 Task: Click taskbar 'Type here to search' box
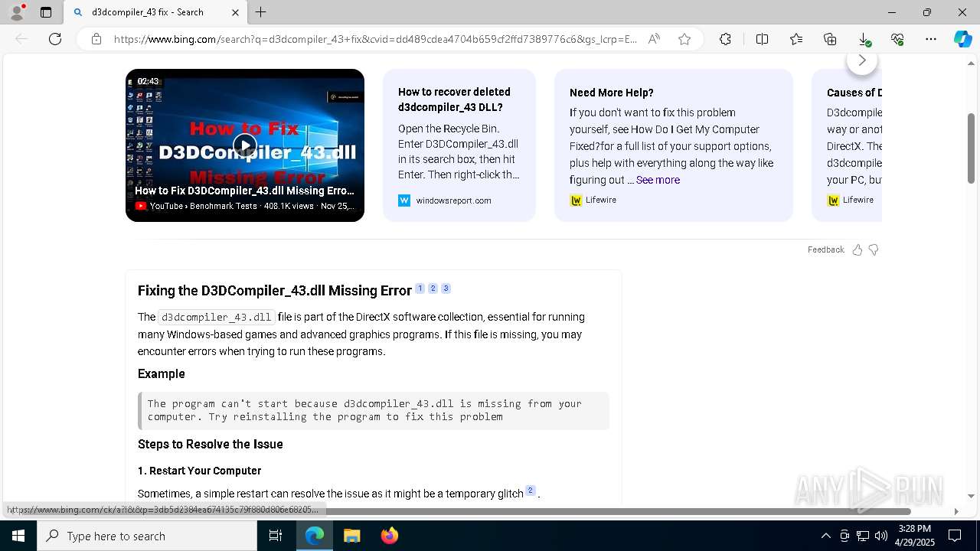(147, 536)
